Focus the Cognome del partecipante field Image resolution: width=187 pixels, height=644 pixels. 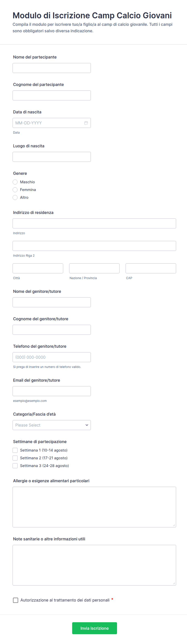click(x=52, y=96)
